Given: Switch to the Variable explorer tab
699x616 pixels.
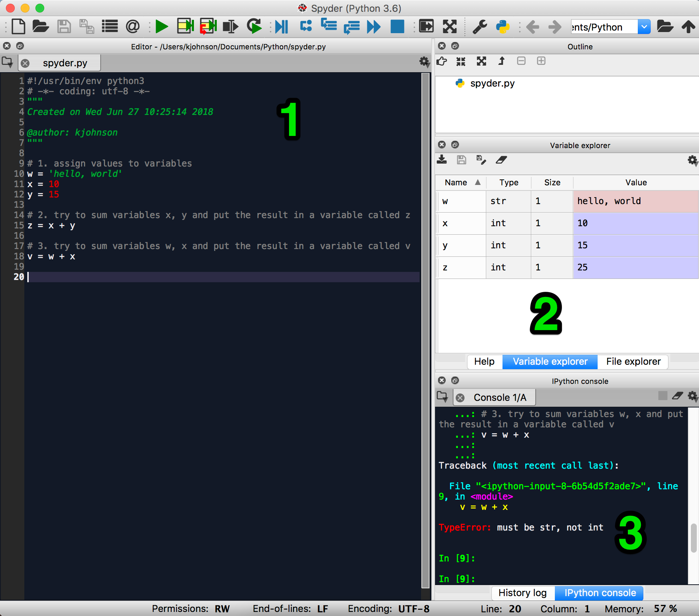Looking at the screenshot, I should tap(550, 361).
